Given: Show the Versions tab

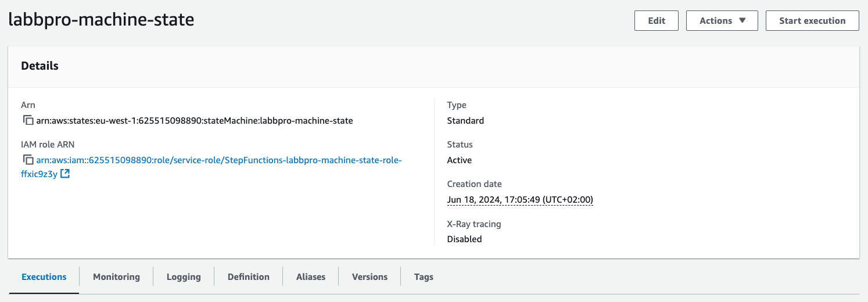Looking at the screenshot, I should point(370,276).
